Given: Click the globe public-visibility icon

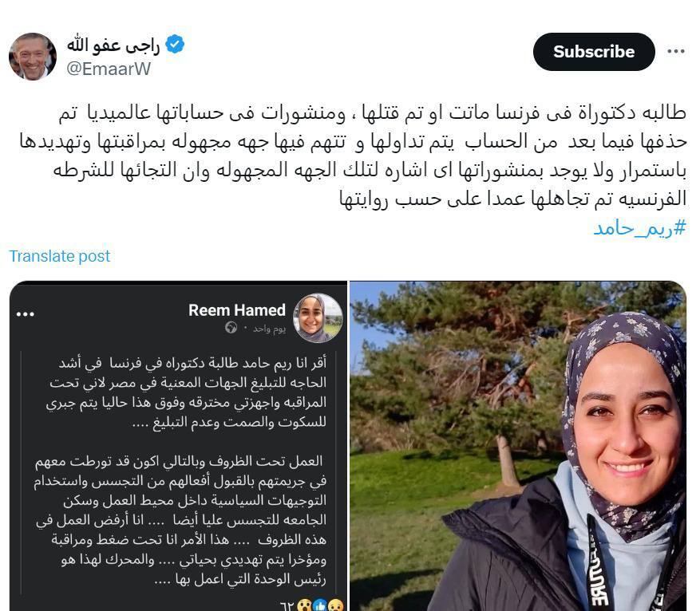Looking at the screenshot, I should [x=231, y=328].
